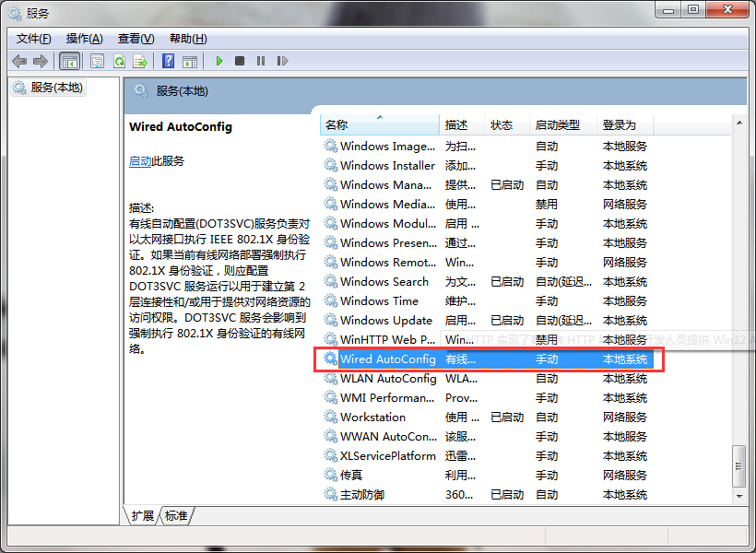Viewport: 756px width, 553px height.
Task: Open the blue Help question mark icon
Action: click(x=168, y=61)
